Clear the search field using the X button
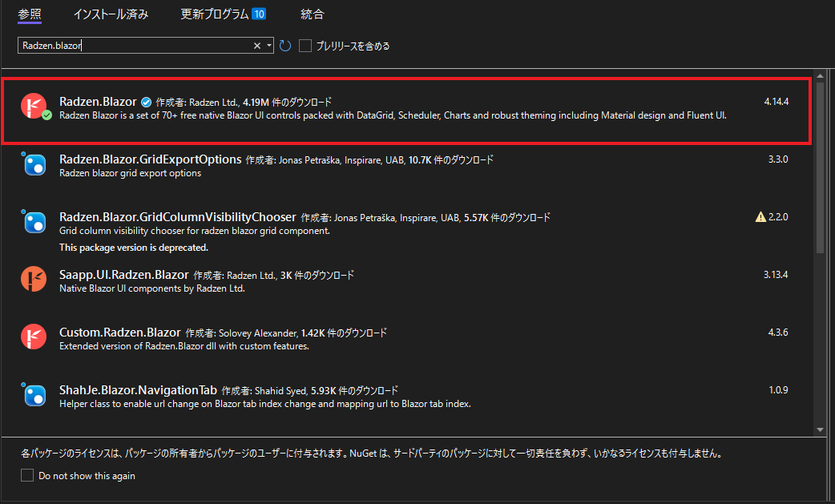This screenshot has height=504, width=835. [x=258, y=46]
